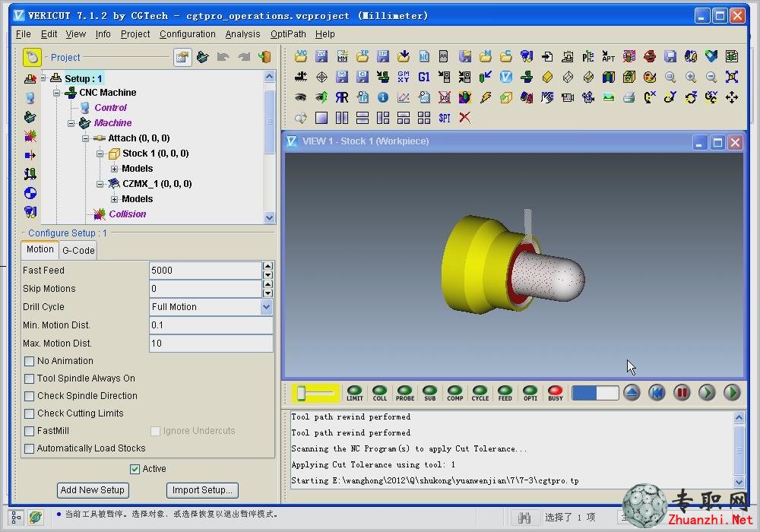Enable Automatically Load Stocks checkbox
760x532 pixels.
click(29, 448)
